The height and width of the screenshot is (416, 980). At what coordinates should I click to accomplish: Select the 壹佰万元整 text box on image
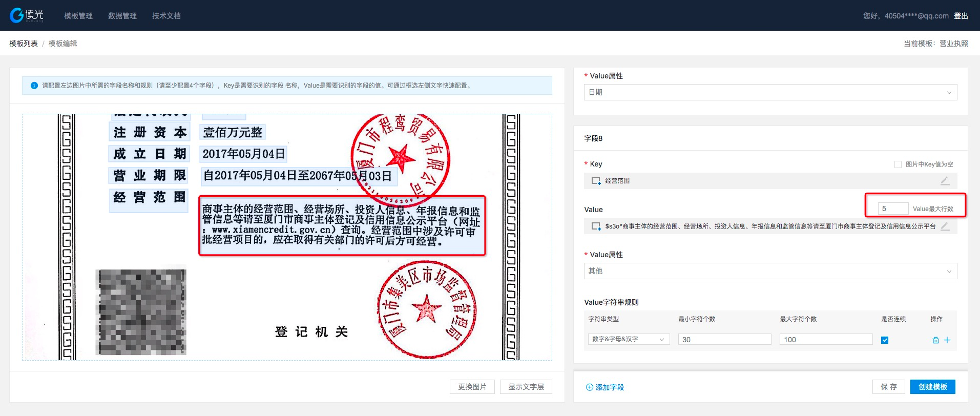click(x=233, y=132)
